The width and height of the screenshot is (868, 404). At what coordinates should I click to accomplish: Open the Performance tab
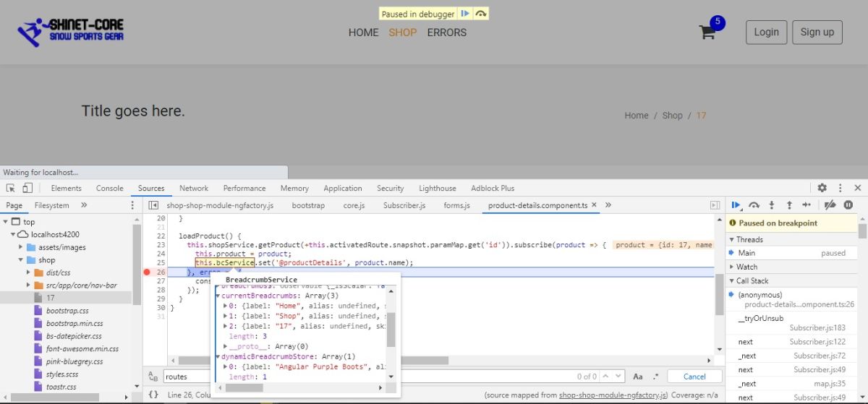click(x=244, y=188)
